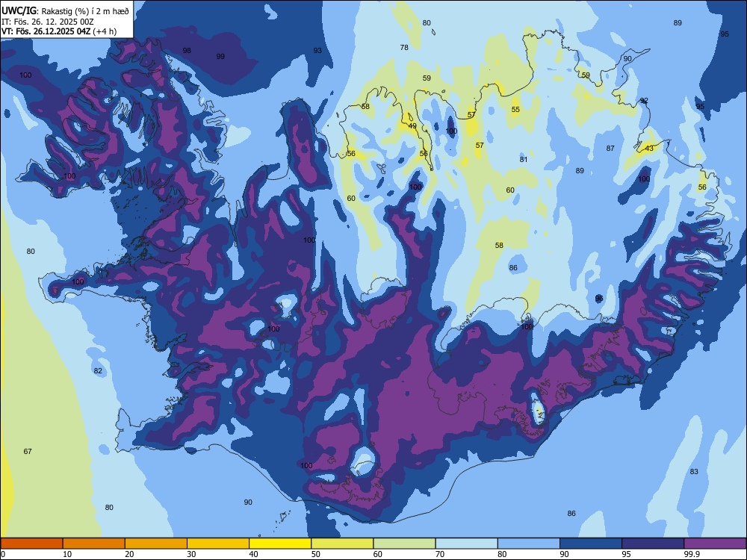Select the purple 99.9+ legend swatch
The height and width of the screenshot is (560, 747).
[715, 544]
